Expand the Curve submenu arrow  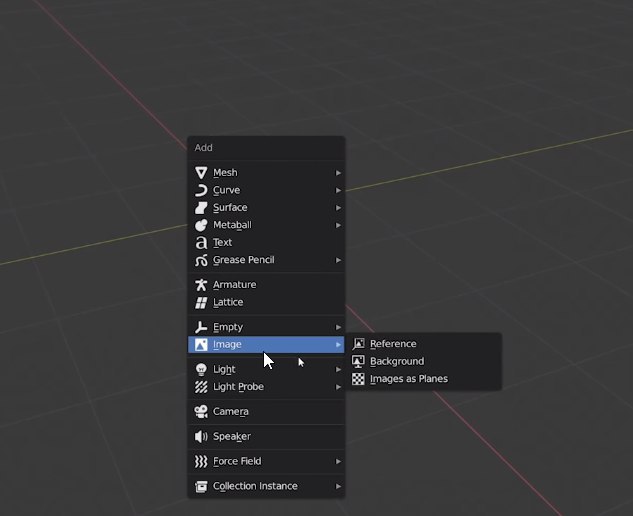(x=338, y=190)
